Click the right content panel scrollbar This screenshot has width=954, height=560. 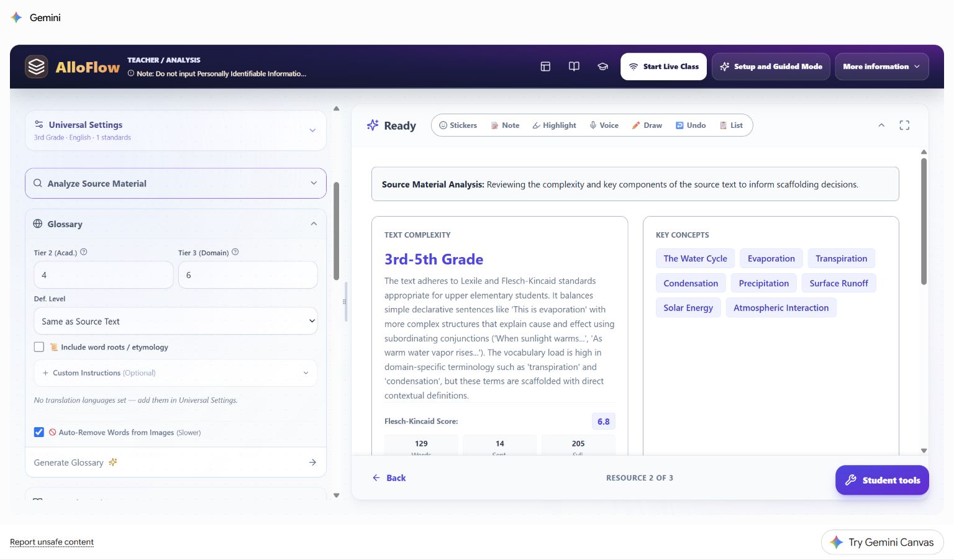click(x=924, y=221)
